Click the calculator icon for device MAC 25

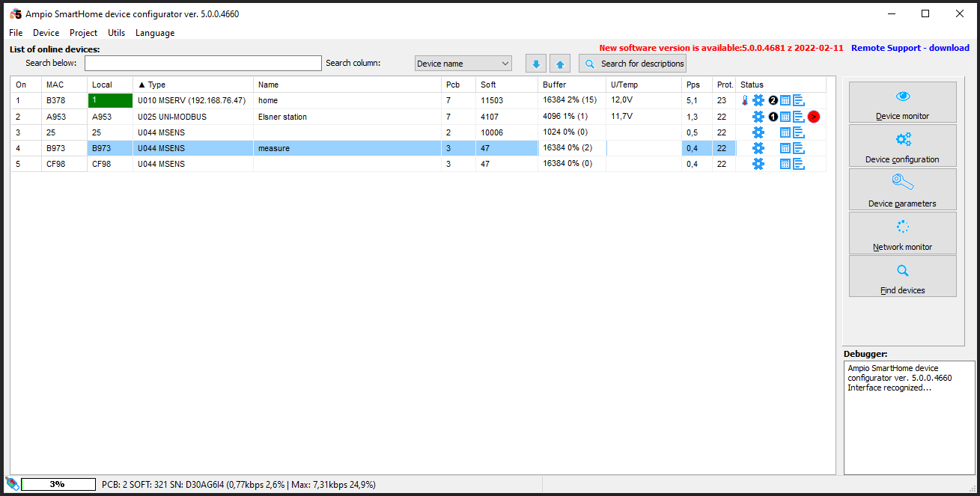click(785, 132)
